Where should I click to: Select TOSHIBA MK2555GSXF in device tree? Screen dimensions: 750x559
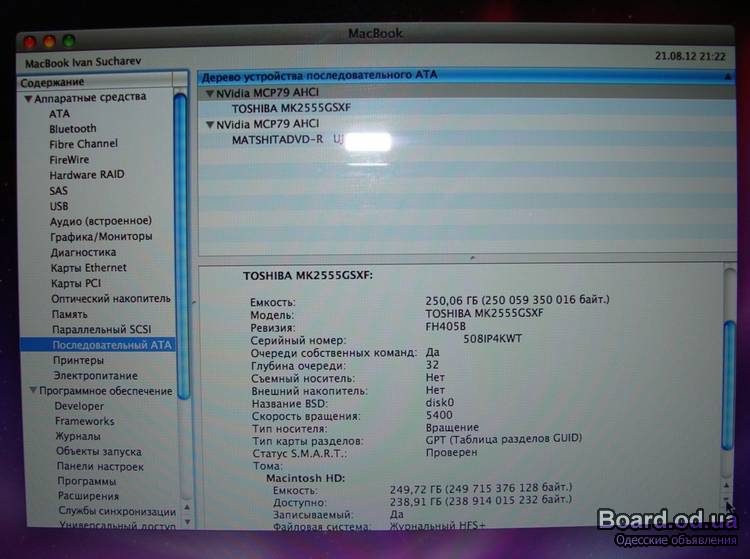(x=291, y=108)
